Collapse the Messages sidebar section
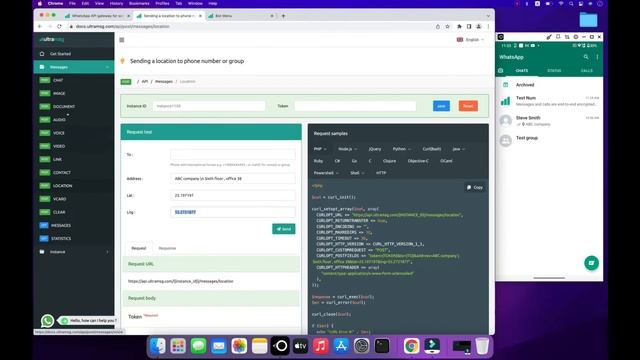Viewport: 640px width, 360px height. click(x=74, y=67)
